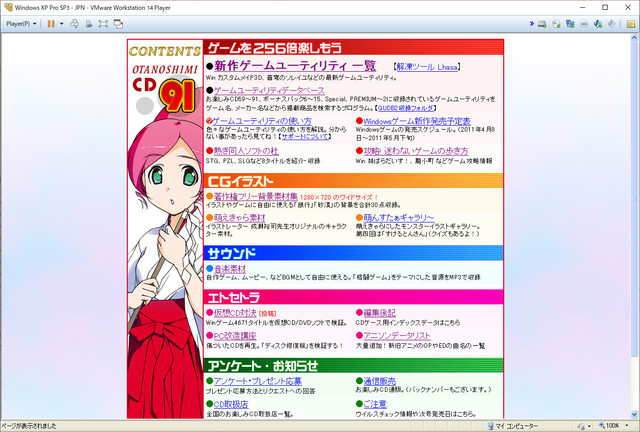Open the Player(P) menu
This screenshot has height=432, width=640.
point(21,24)
